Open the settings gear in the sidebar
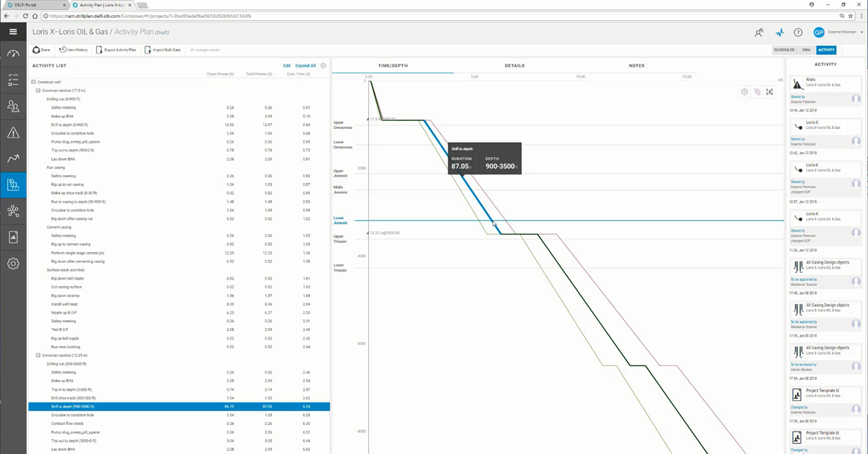868x454 pixels. pos(13,264)
